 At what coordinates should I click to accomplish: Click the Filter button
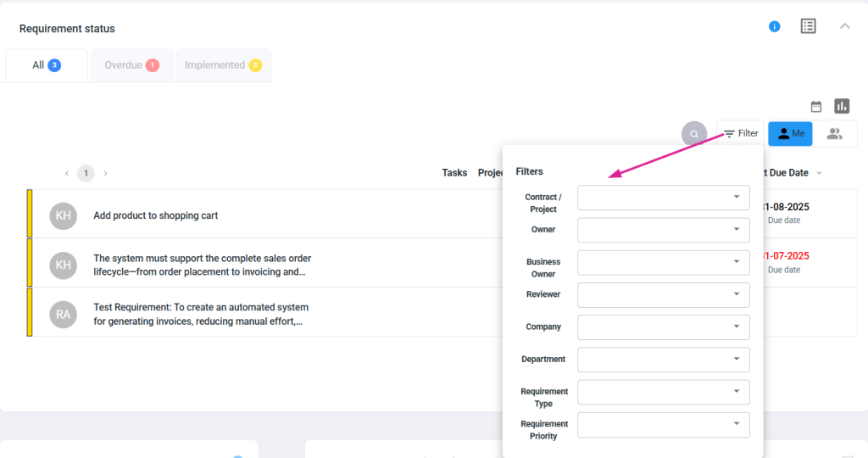click(740, 134)
